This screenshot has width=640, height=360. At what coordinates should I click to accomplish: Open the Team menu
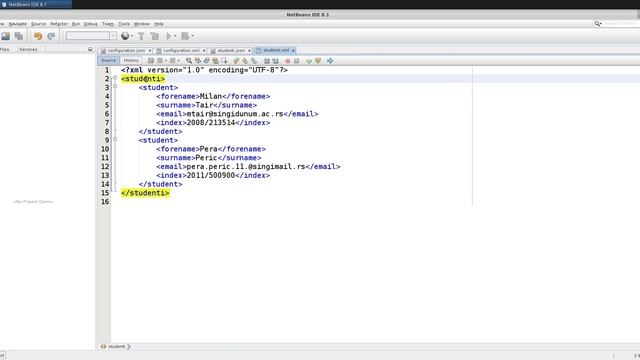(108, 24)
